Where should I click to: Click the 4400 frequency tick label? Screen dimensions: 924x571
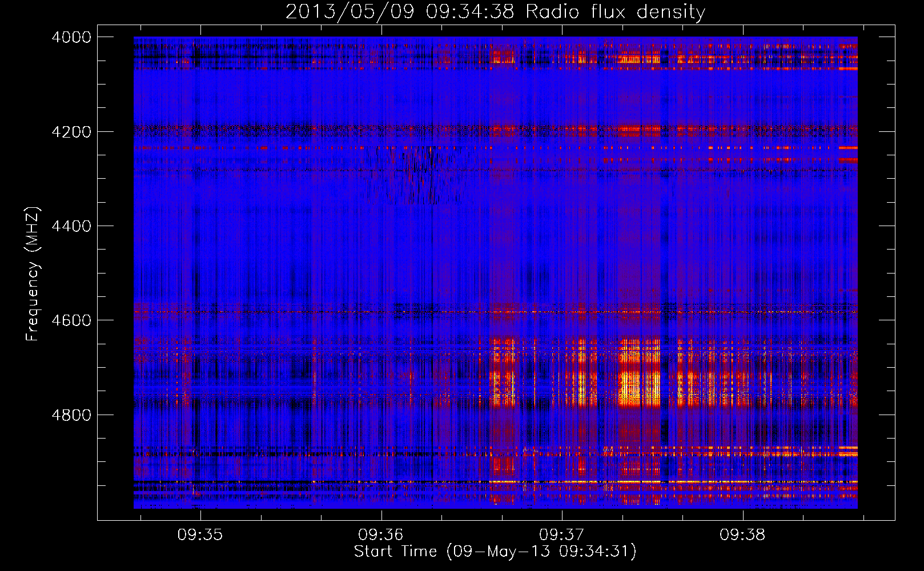click(71, 226)
